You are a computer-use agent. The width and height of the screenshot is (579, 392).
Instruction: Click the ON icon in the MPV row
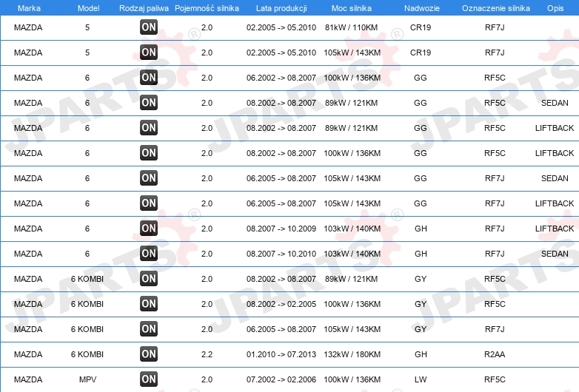(x=149, y=379)
